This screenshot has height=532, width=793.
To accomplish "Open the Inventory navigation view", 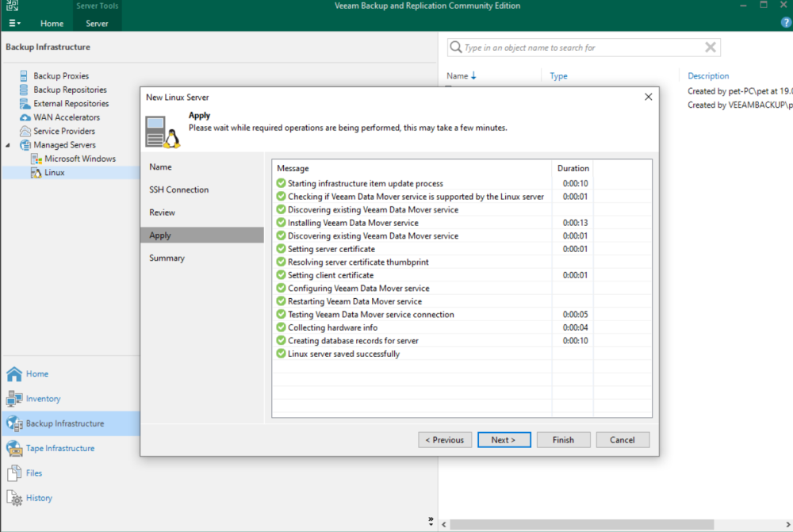I will pos(44,399).
